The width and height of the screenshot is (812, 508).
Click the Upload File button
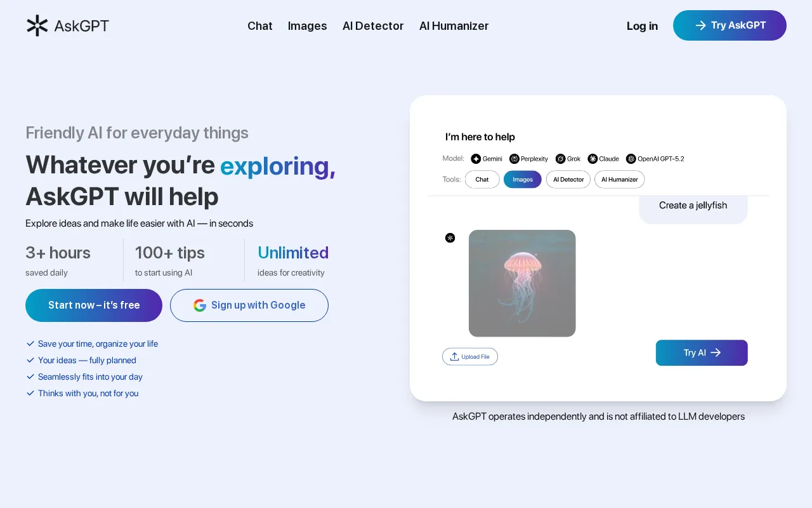[x=470, y=356]
